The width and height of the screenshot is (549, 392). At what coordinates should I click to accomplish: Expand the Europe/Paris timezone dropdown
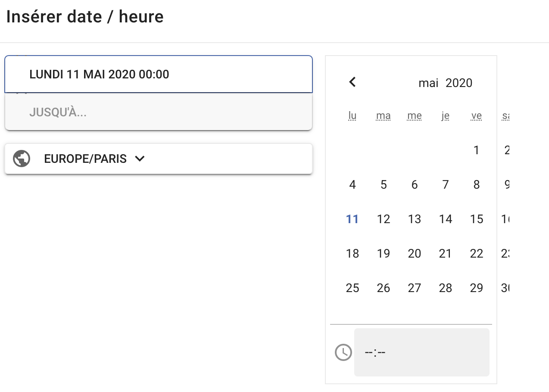pyautogui.click(x=140, y=159)
